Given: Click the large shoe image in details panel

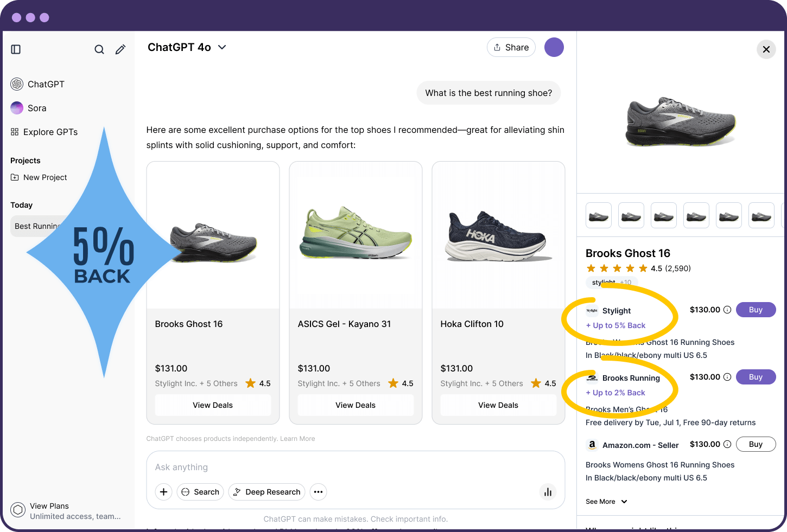Looking at the screenshot, I should [x=681, y=121].
